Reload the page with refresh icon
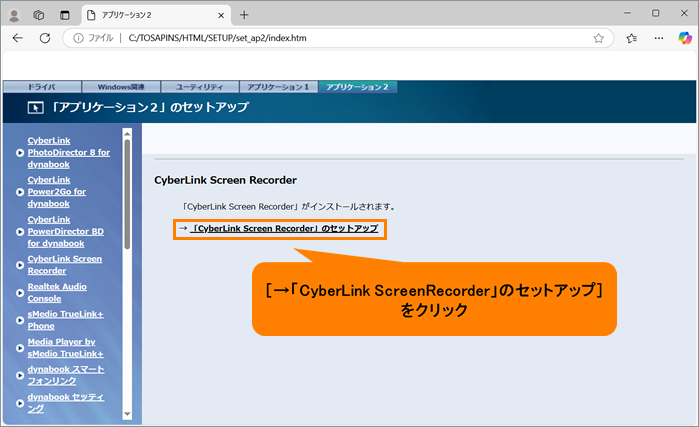699x427 pixels. (45, 38)
